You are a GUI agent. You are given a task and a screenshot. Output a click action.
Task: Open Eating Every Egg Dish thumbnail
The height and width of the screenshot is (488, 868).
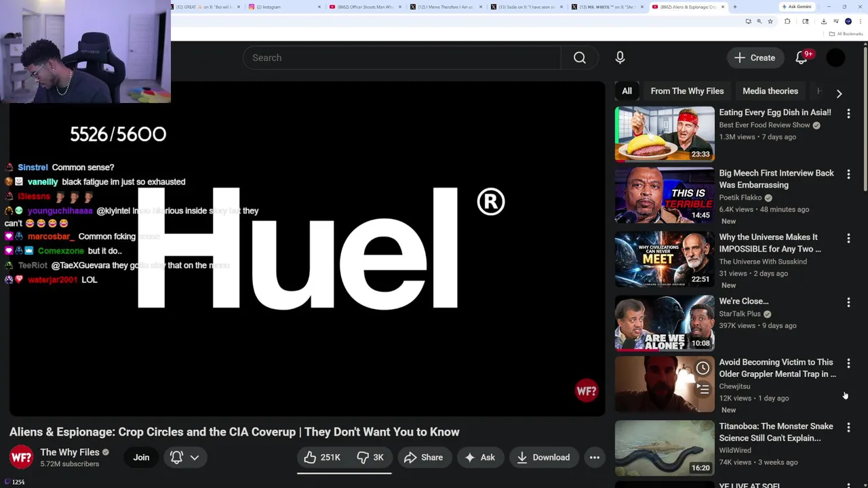pyautogui.click(x=665, y=134)
